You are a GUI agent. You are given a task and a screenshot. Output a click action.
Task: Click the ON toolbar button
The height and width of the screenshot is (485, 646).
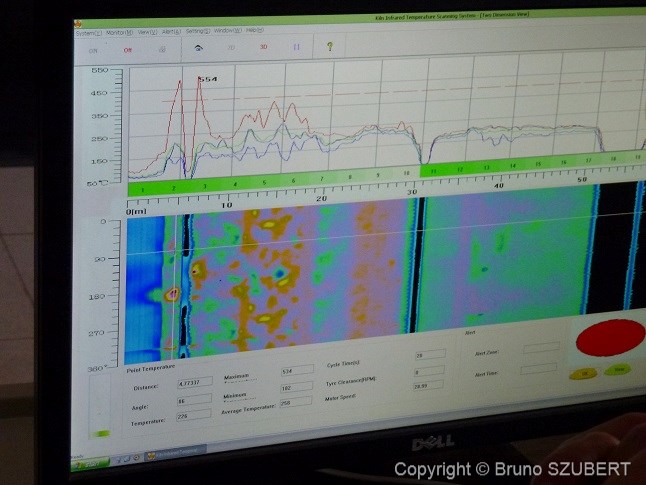(x=93, y=48)
